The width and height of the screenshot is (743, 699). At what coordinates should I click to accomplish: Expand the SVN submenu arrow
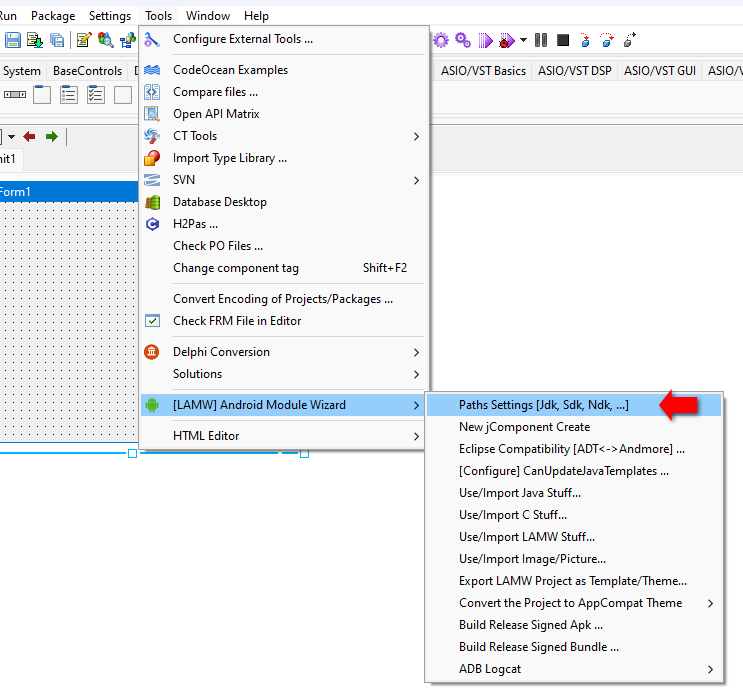click(x=416, y=181)
